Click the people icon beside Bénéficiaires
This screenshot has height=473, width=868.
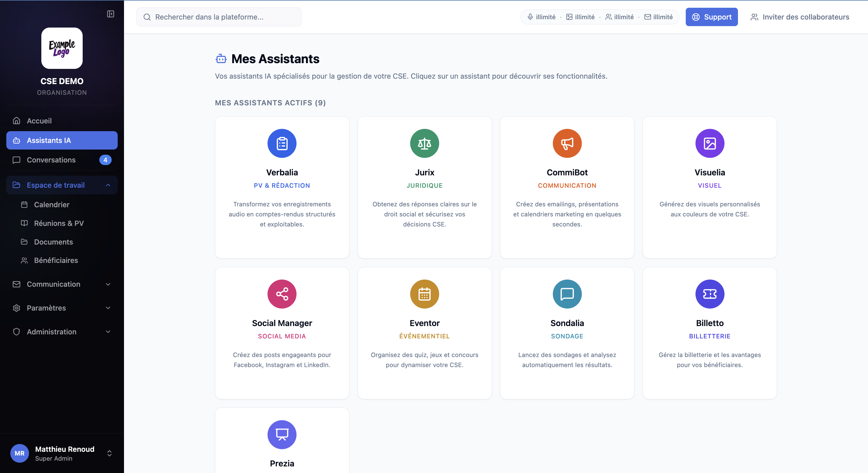click(24, 260)
